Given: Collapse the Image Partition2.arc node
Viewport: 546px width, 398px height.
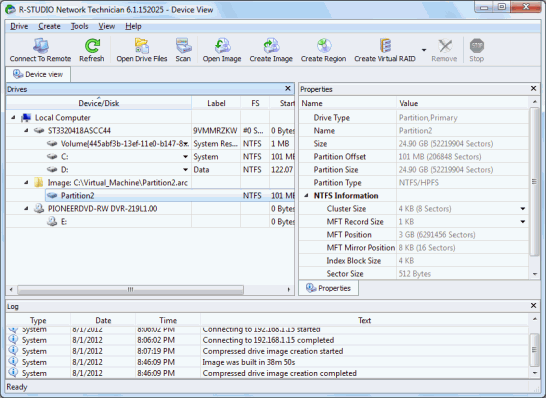Looking at the screenshot, I should 26,182.
